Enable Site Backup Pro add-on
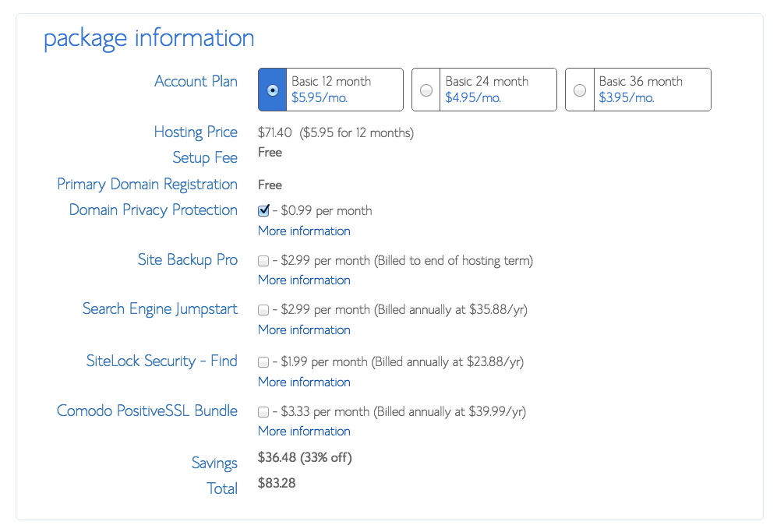The height and width of the screenshot is (532, 784). coord(263,260)
